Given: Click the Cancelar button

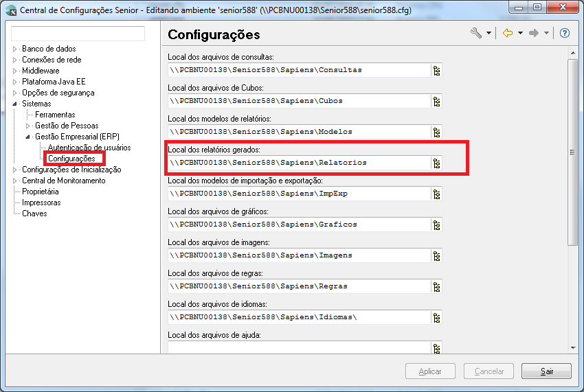Looking at the screenshot, I should tap(488, 371).
